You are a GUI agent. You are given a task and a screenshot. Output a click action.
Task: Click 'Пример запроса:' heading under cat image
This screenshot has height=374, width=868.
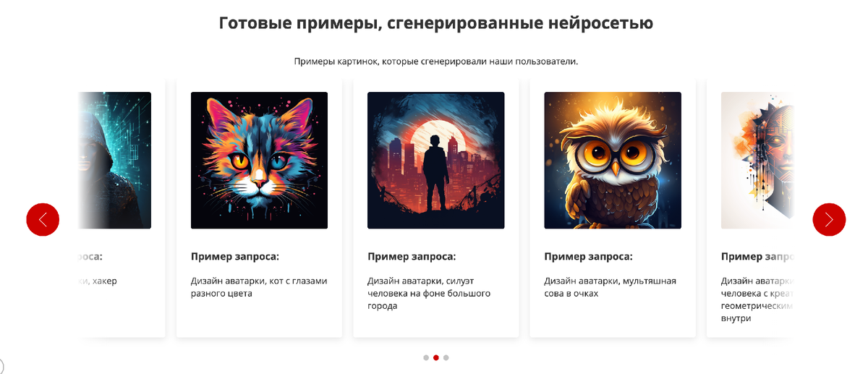point(235,257)
